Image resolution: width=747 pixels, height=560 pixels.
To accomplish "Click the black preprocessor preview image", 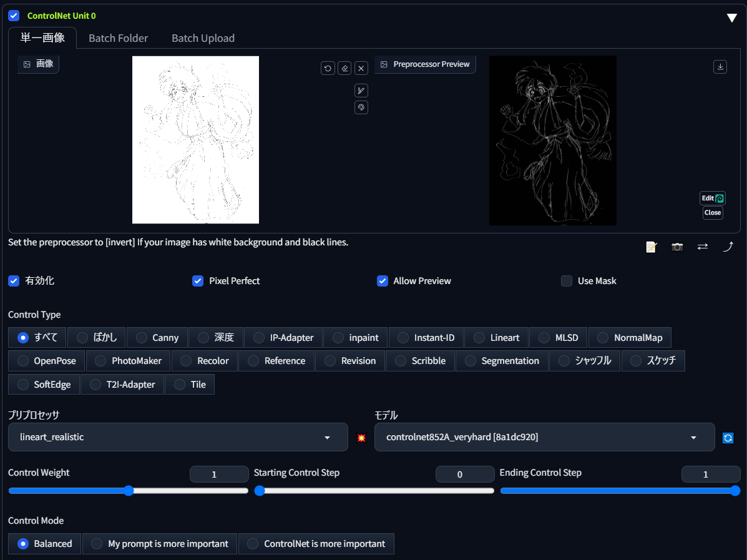I will 553,140.
